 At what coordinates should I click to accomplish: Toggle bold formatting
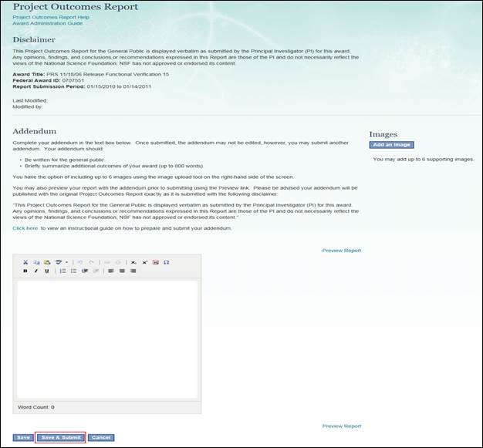pos(25,271)
